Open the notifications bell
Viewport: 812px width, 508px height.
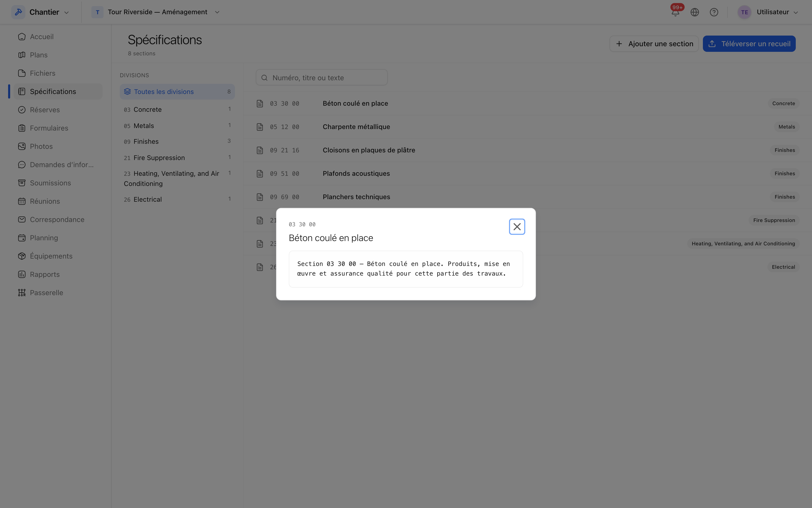[675, 12]
